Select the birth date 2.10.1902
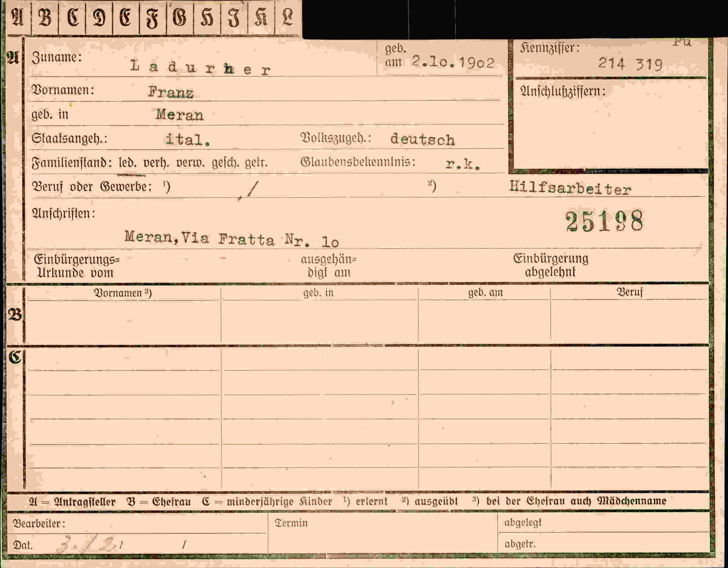Viewport: 728px width, 568px height. point(453,62)
